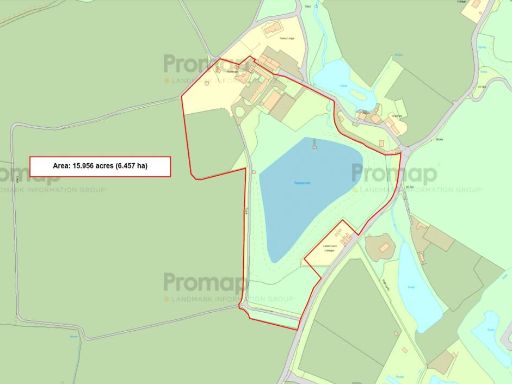The width and height of the screenshot is (512, 384).
Task: Click the Promap watermark over the reservoir
Action: [x=394, y=174]
